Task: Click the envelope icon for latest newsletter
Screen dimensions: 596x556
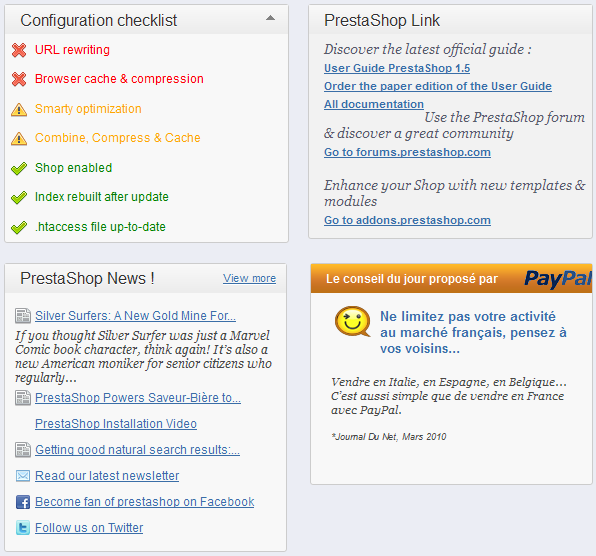Action: [x=23, y=476]
